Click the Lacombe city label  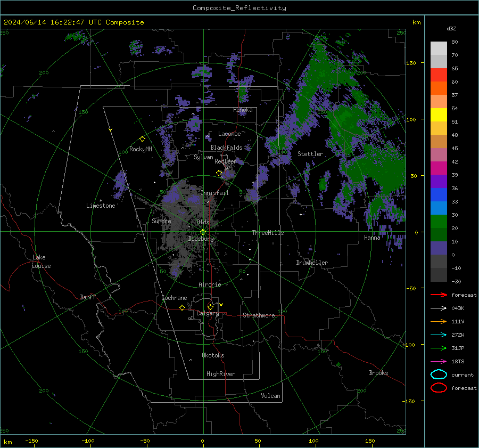click(229, 134)
